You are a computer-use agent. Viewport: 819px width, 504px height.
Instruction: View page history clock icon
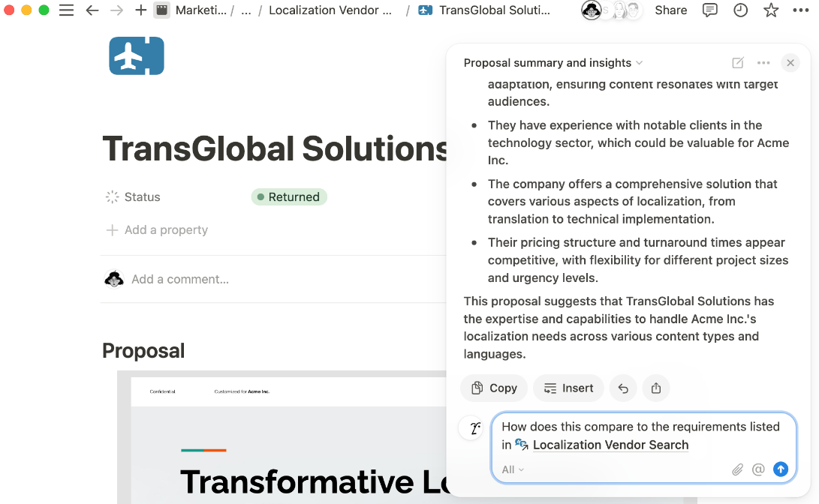pyautogui.click(x=740, y=10)
